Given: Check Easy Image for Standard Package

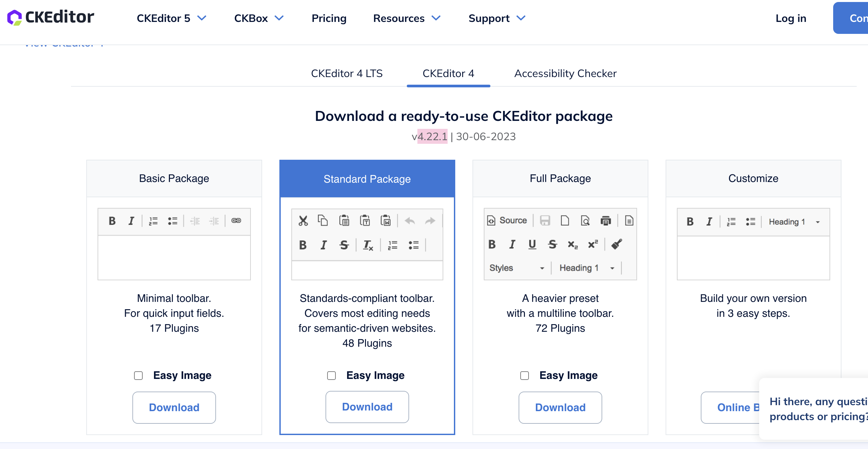Looking at the screenshot, I should (x=331, y=376).
